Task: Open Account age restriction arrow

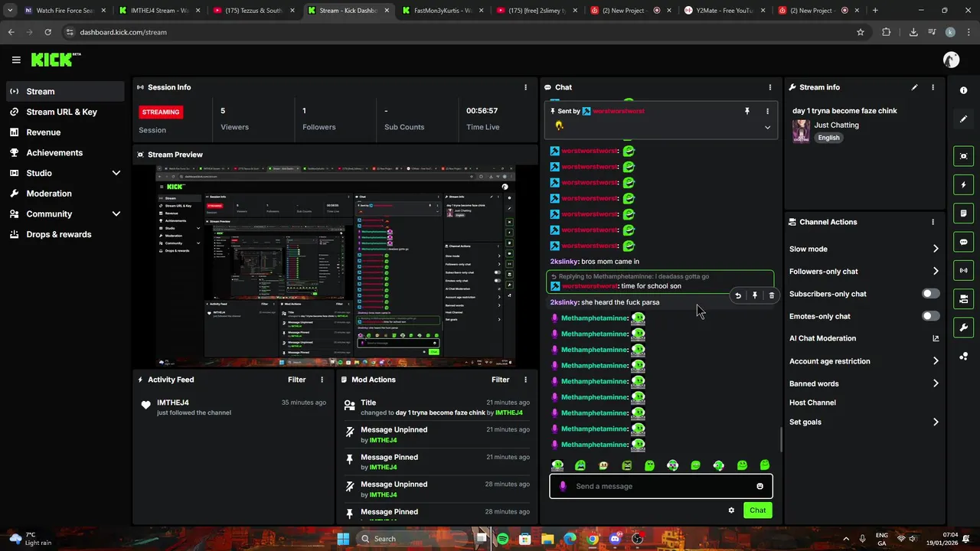Action: pyautogui.click(x=936, y=361)
